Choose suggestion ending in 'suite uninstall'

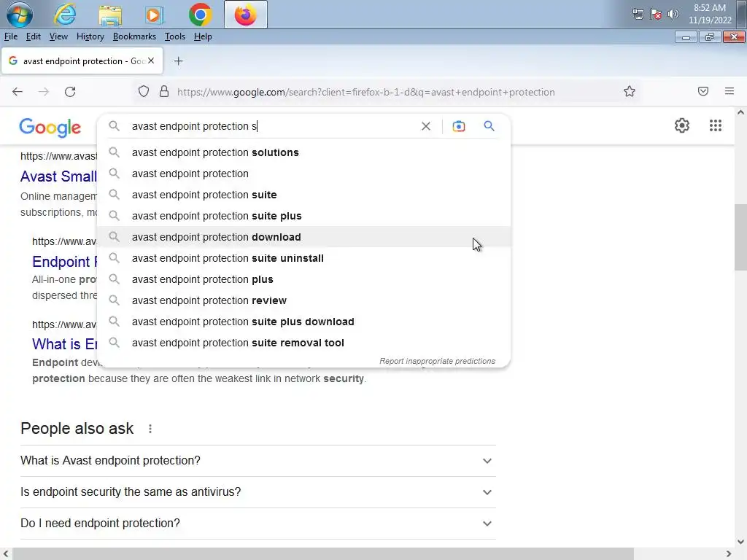303,258
